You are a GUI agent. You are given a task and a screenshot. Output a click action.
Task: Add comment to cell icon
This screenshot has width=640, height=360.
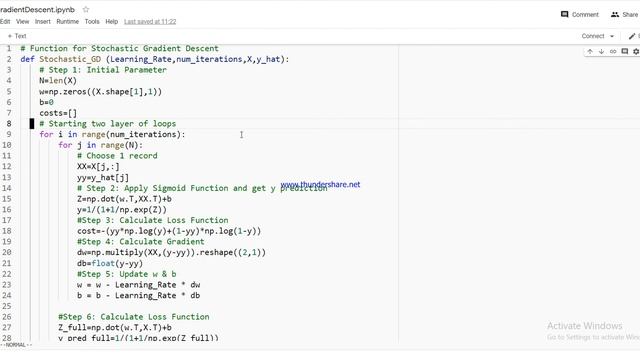pyautogui.click(x=624, y=51)
